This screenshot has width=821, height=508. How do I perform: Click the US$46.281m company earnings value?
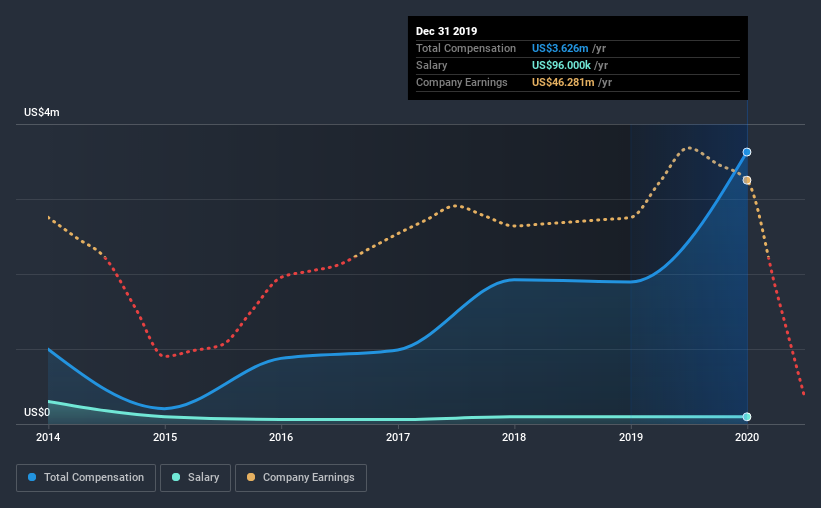563,82
